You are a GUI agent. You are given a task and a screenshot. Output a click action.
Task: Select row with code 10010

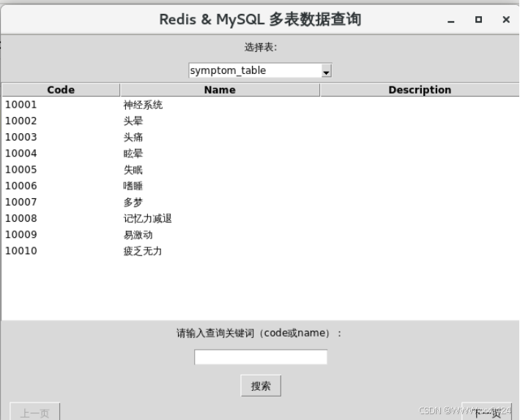(260, 251)
